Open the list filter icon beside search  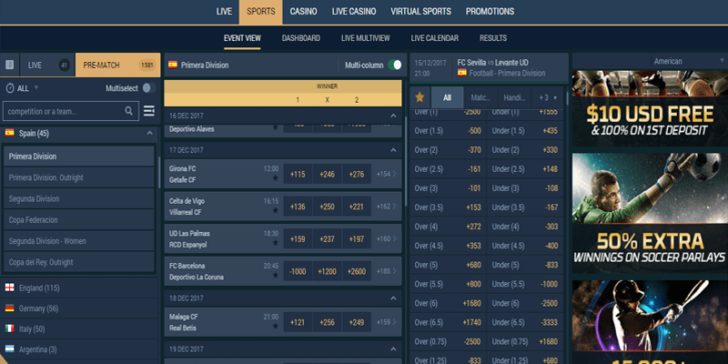(x=149, y=111)
